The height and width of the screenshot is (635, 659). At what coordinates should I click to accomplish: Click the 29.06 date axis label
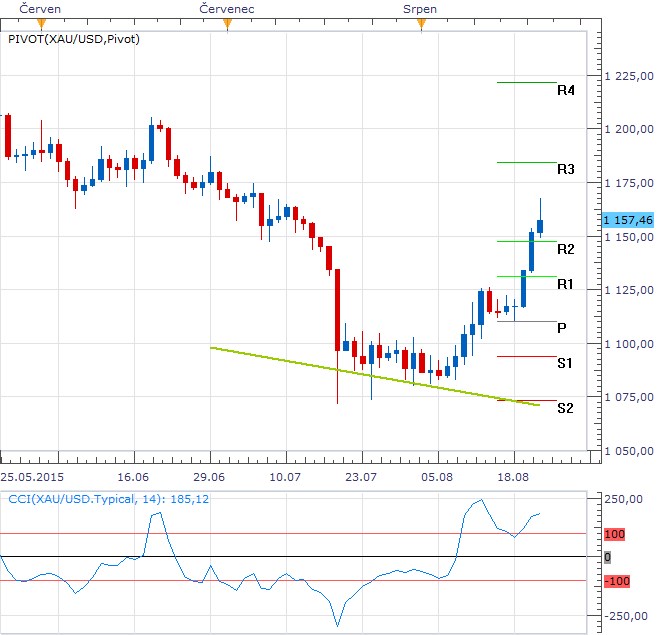pos(209,477)
